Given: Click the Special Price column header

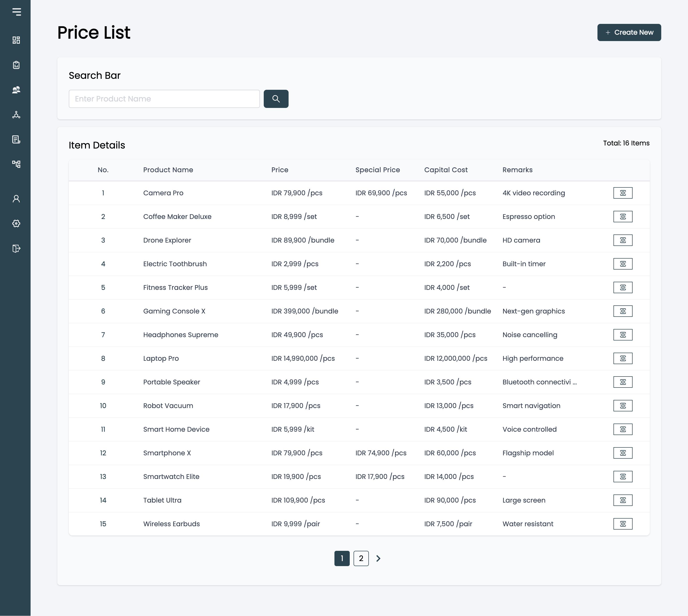Looking at the screenshot, I should click(x=377, y=170).
